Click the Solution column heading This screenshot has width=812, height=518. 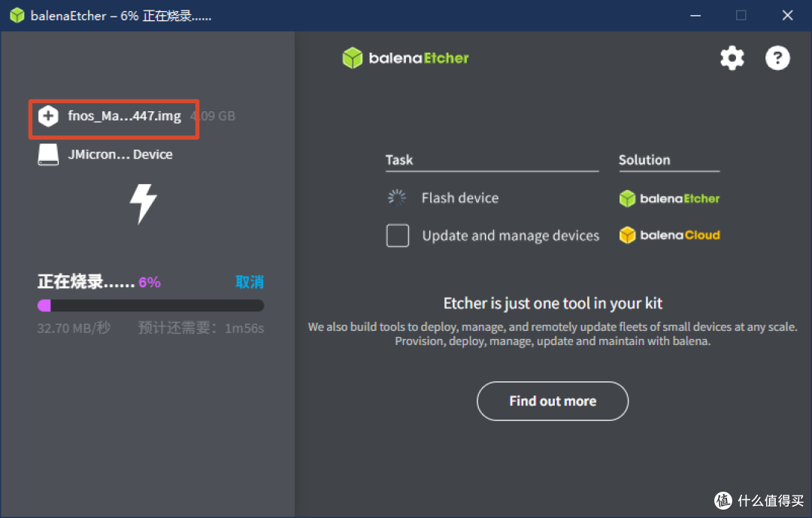644,160
